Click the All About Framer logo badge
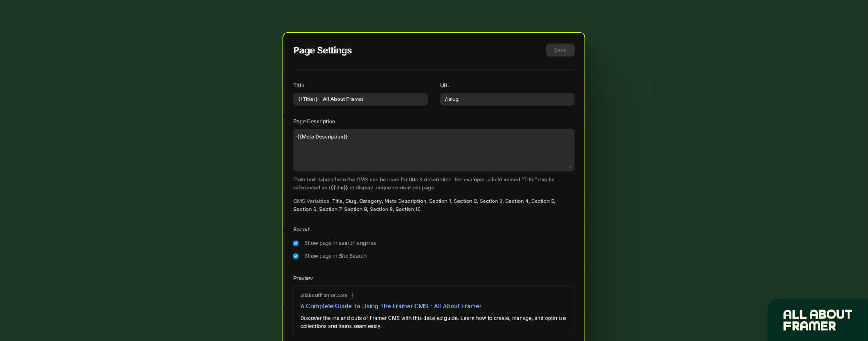The width and height of the screenshot is (868, 341). tap(818, 320)
